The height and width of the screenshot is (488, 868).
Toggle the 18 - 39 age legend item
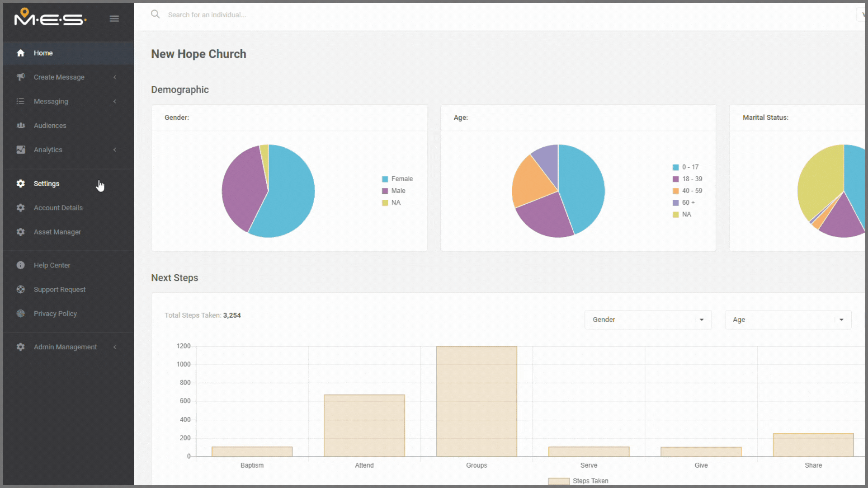687,179
